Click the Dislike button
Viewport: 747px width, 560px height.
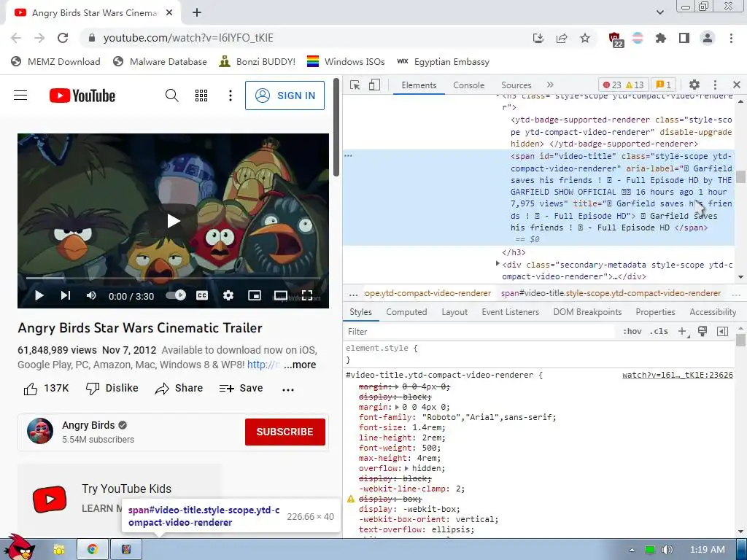[112, 389]
